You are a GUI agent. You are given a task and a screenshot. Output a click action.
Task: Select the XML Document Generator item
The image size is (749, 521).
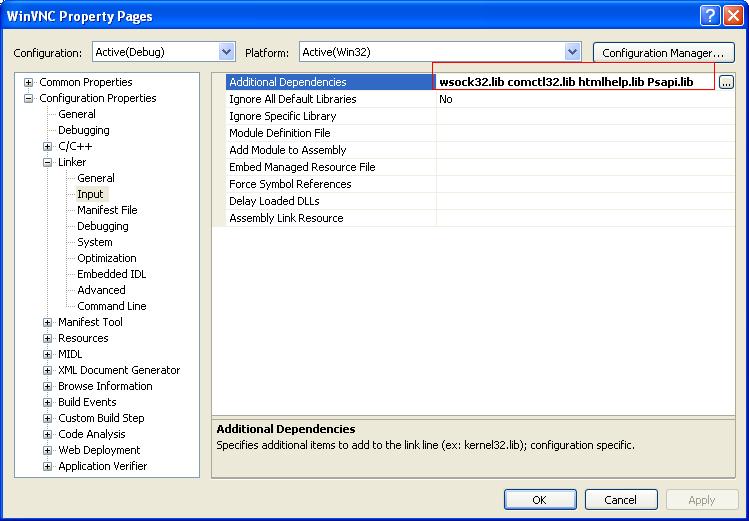[119, 370]
